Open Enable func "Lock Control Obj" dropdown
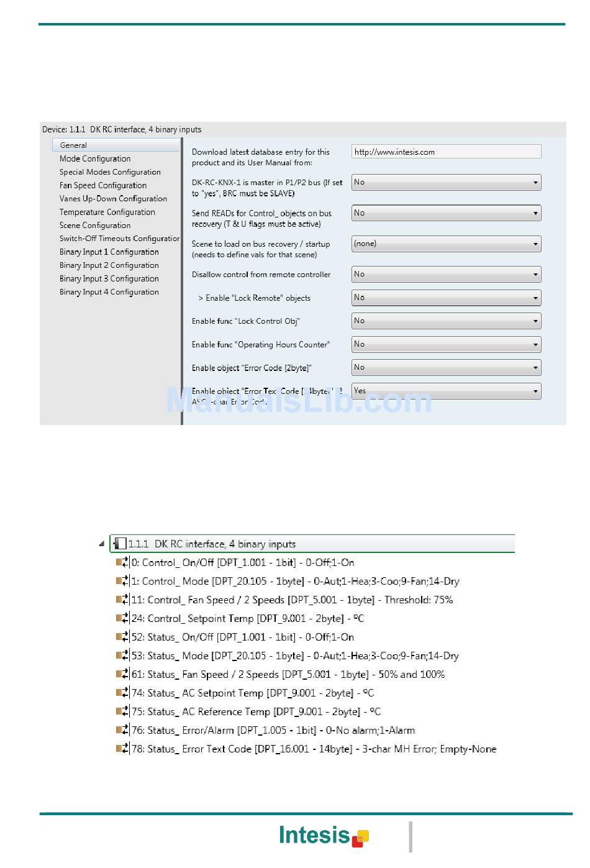This screenshot has height=868, width=590. point(446,321)
